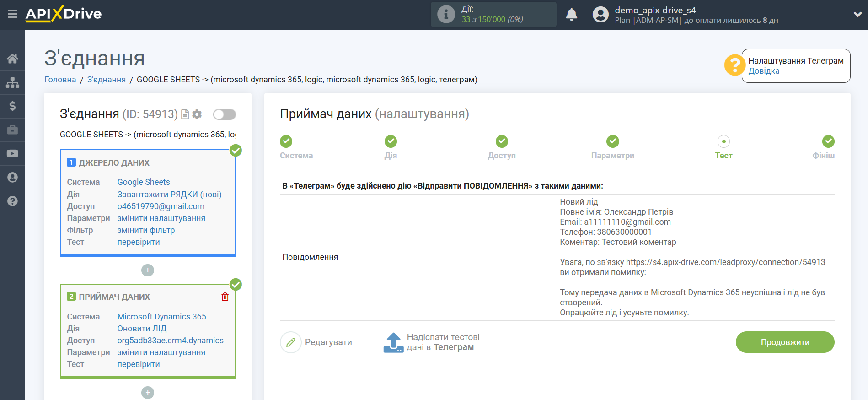Viewport: 868px width, 400px height.
Task: Add step with plus below receiver block
Action: point(148,393)
